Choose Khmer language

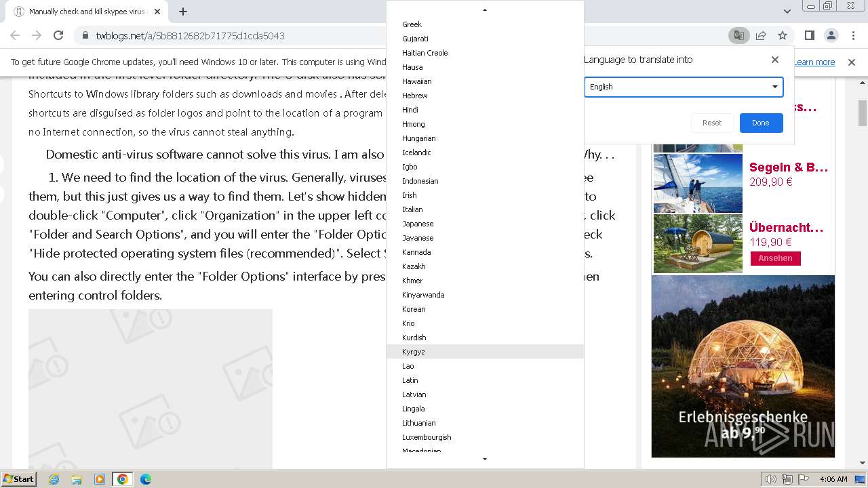(x=485, y=281)
